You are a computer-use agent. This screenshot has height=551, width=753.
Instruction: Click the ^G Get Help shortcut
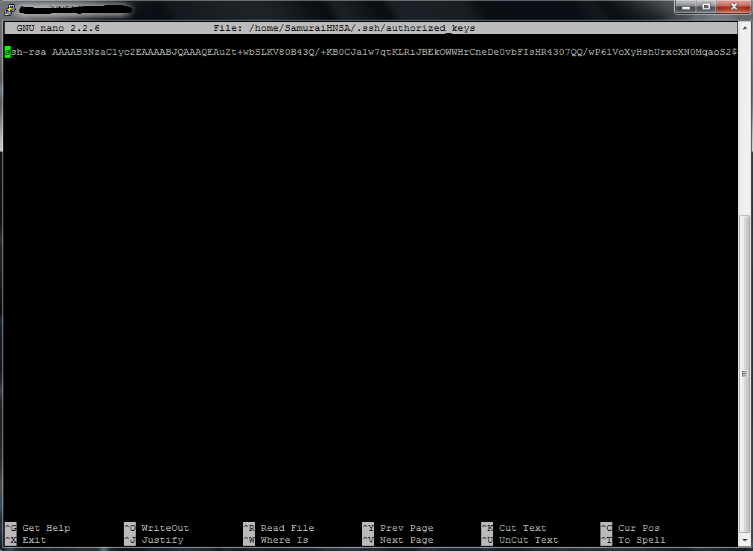click(x=37, y=527)
